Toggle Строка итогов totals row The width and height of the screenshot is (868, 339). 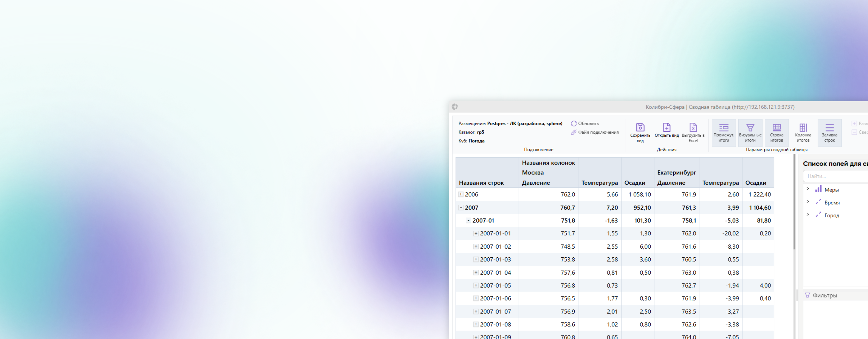tap(776, 133)
